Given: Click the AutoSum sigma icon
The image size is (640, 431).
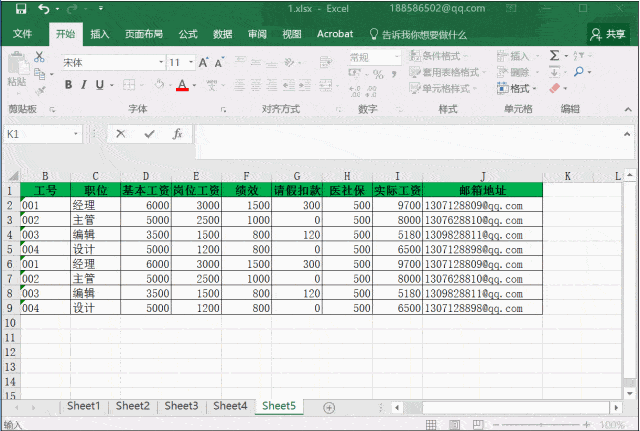Looking at the screenshot, I should point(553,56).
